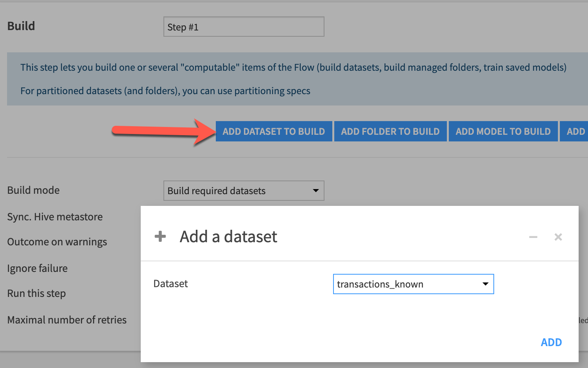Image resolution: width=588 pixels, height=368 pixels.
Task: Click the "Ignore failure" setting label
Action: click(x=37, y=268)
